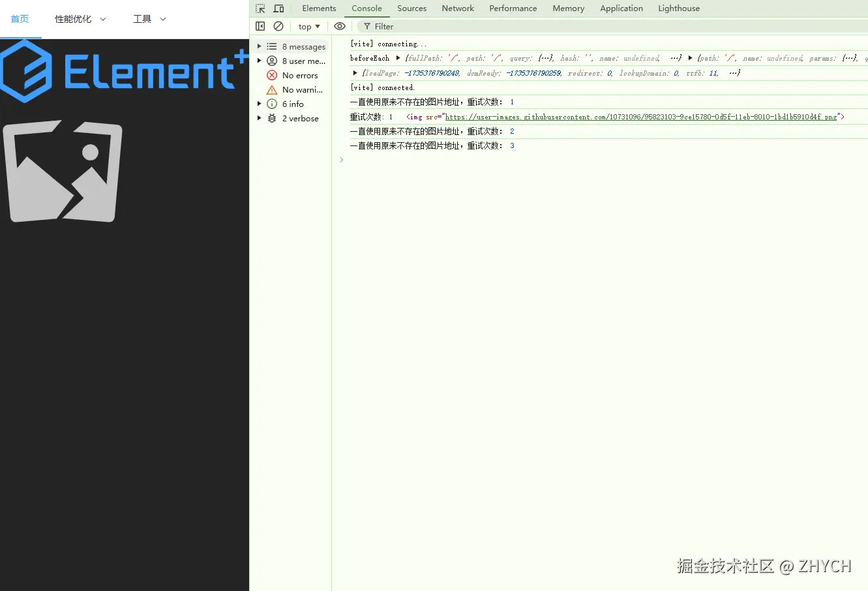Click the '[vite] connected.' log line
868x591 pixels.
(x=382, y=87)
